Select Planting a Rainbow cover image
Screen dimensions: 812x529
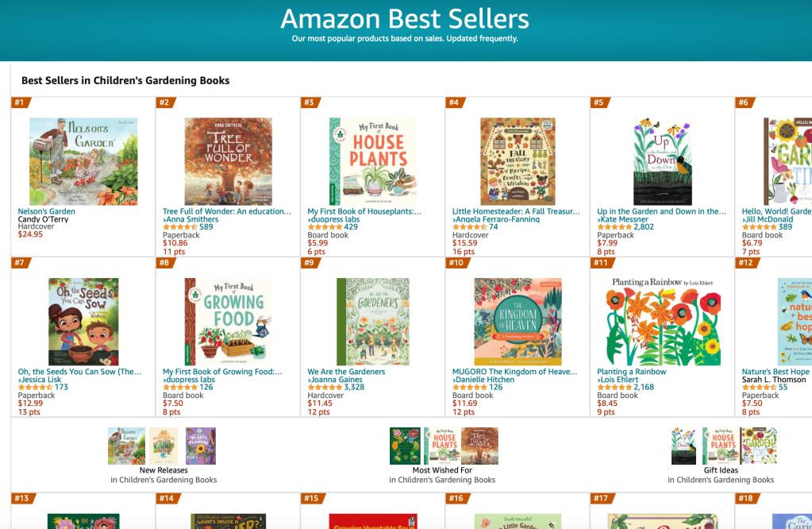point(661,321)
